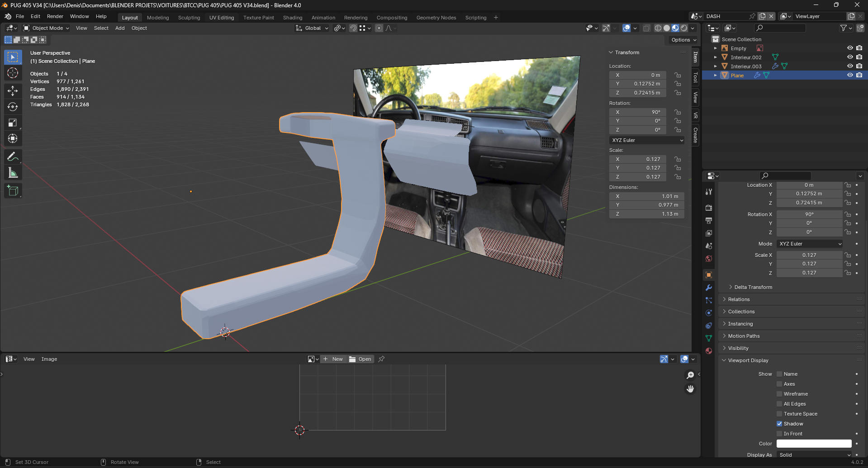Screen dimensions: 868x468
Task: Click Open in the image editor
Action: click(x=360, y=359)
